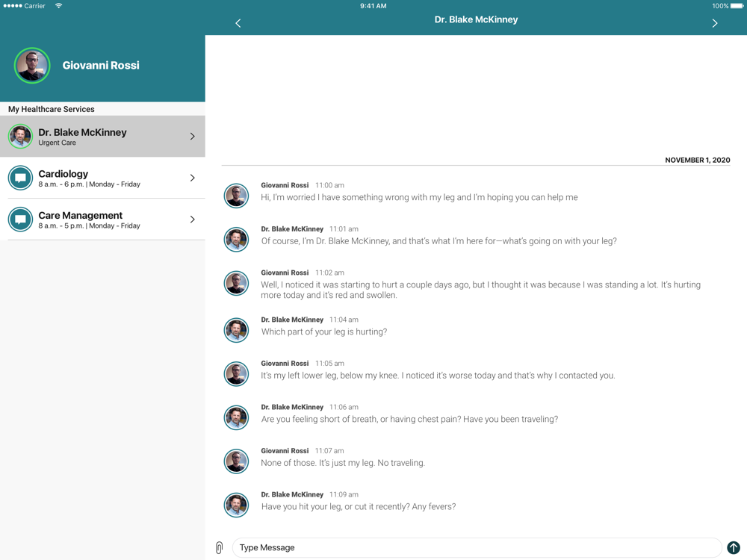Tap the message starting 'Of course, I'm Dr. Blake McKinney'
747x560 pixels.
pyautogui.click(x=438, y=241)
